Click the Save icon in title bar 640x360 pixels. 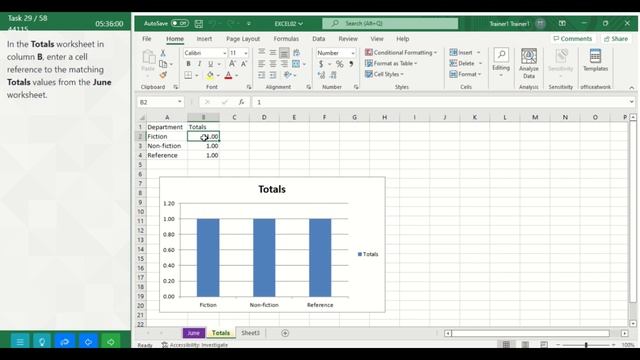199,24
